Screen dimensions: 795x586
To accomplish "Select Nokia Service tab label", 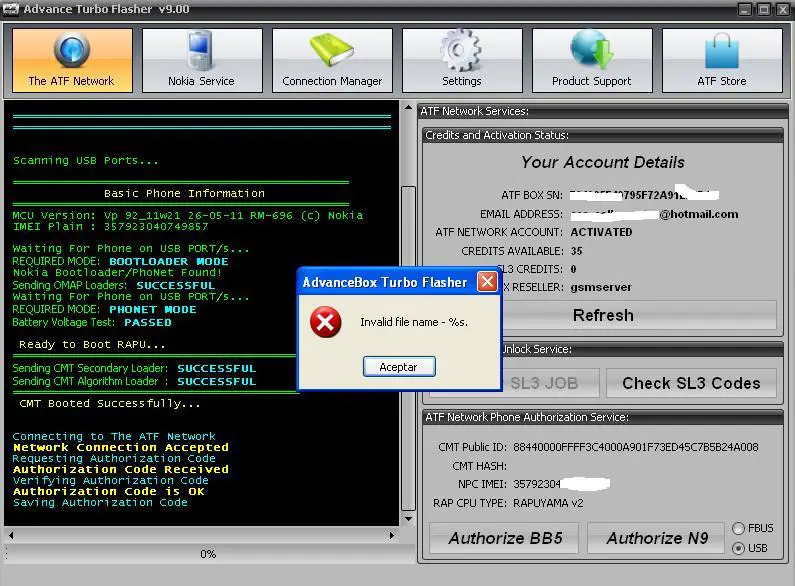I will pyautogui.click(x=201, y=81).
